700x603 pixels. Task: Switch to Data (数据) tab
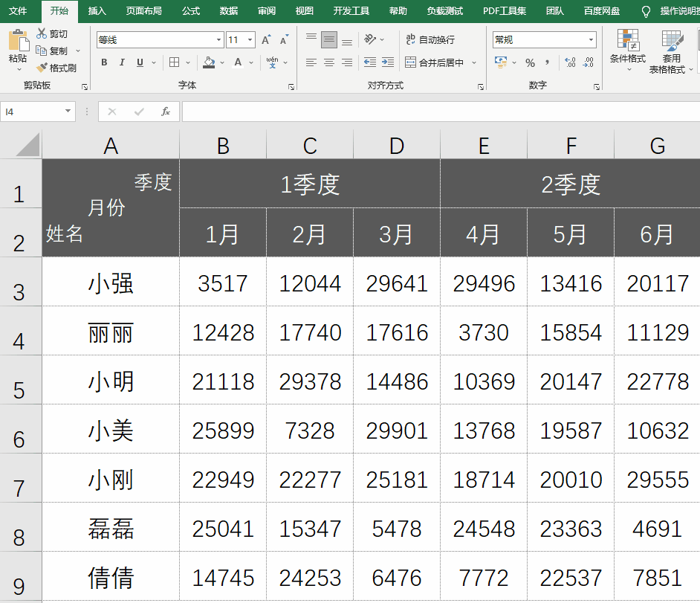tap(229, 11)
